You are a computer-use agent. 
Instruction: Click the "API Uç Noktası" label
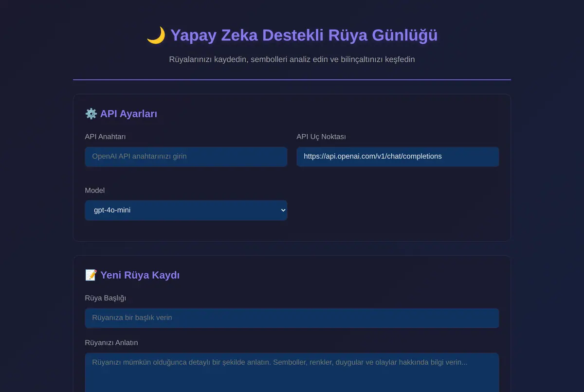[x=321, y=137]
